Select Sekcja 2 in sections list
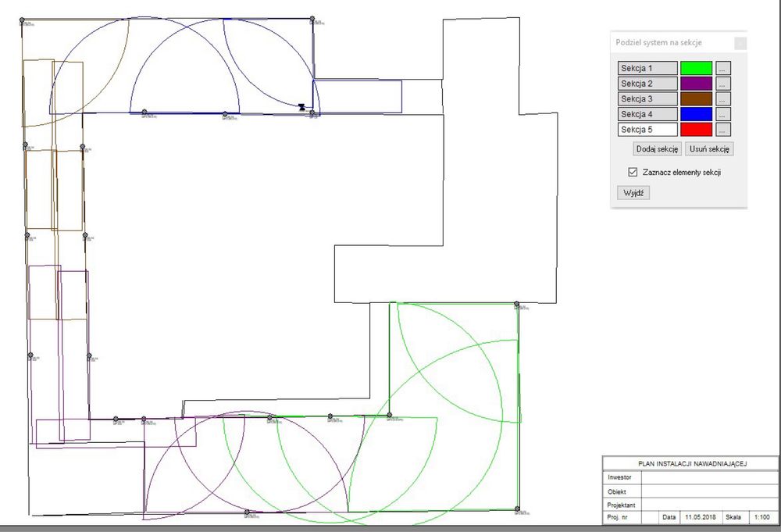781x532 pixels. [647, 83]
